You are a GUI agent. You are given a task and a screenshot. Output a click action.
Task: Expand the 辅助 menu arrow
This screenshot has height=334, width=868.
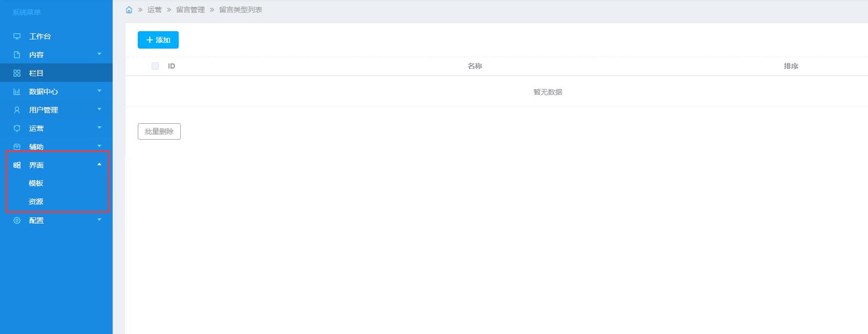click(99, 146)
